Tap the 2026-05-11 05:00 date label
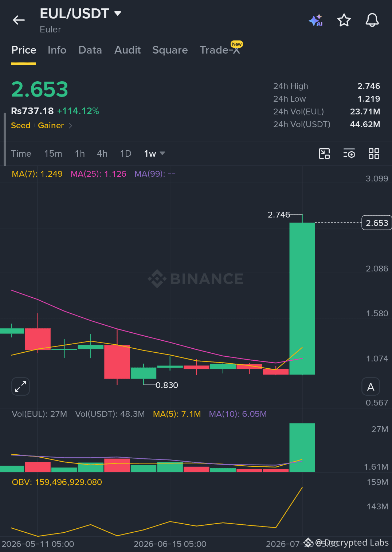This screenshot has height=552, width=392. point(38,544)
